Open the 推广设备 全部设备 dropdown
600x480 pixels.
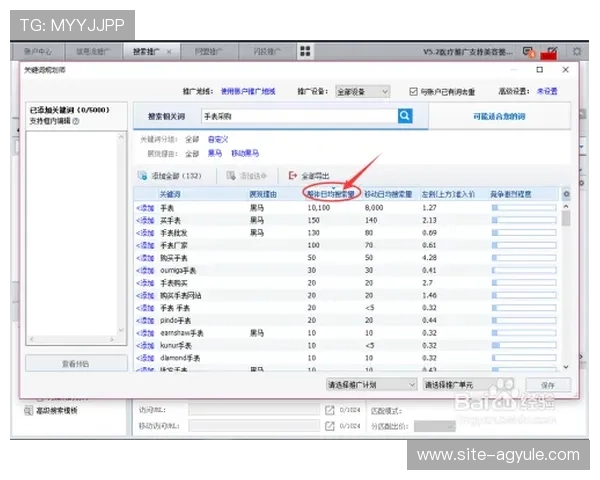pyautogui.click(x=362, y=91)
